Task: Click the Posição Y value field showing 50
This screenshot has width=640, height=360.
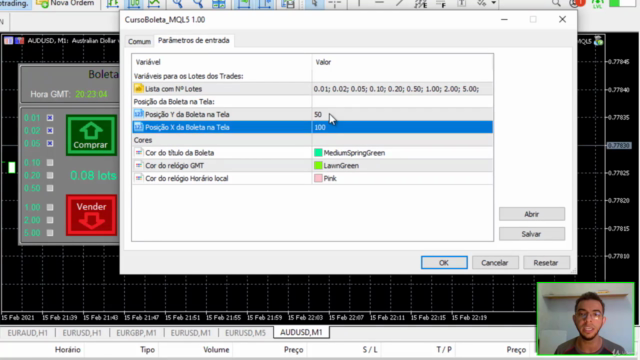Action: tap(402, 114)
